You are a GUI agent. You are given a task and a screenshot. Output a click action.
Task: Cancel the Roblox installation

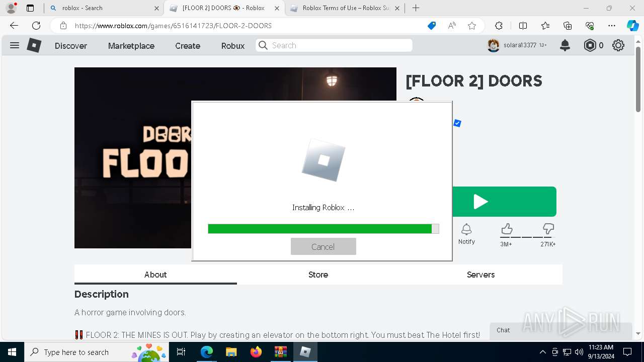(x=324, y=246)
